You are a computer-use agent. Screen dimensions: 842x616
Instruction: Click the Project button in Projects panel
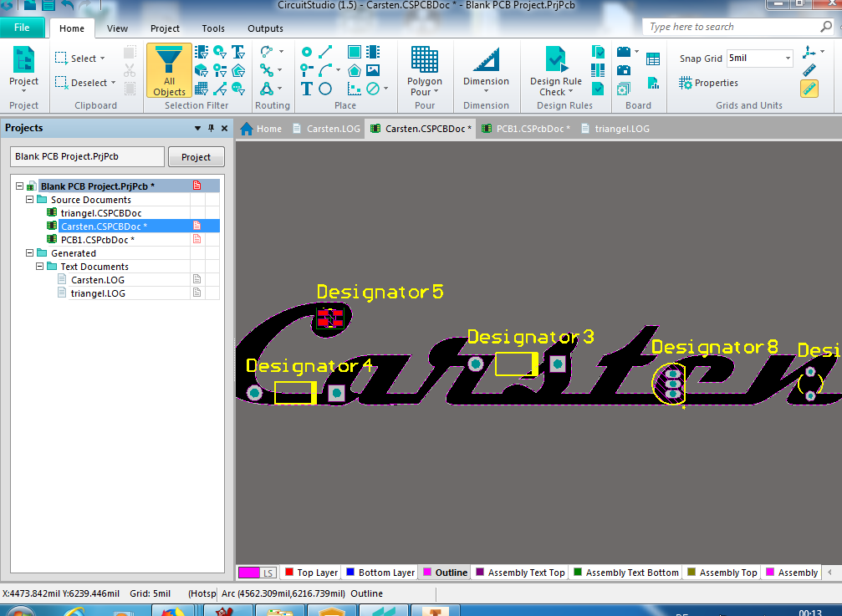[196, 157]
